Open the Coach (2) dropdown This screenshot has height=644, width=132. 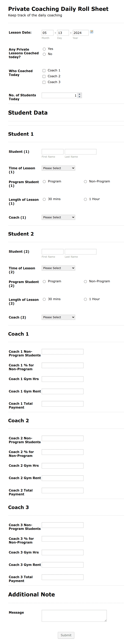click(x=58, y=317)
